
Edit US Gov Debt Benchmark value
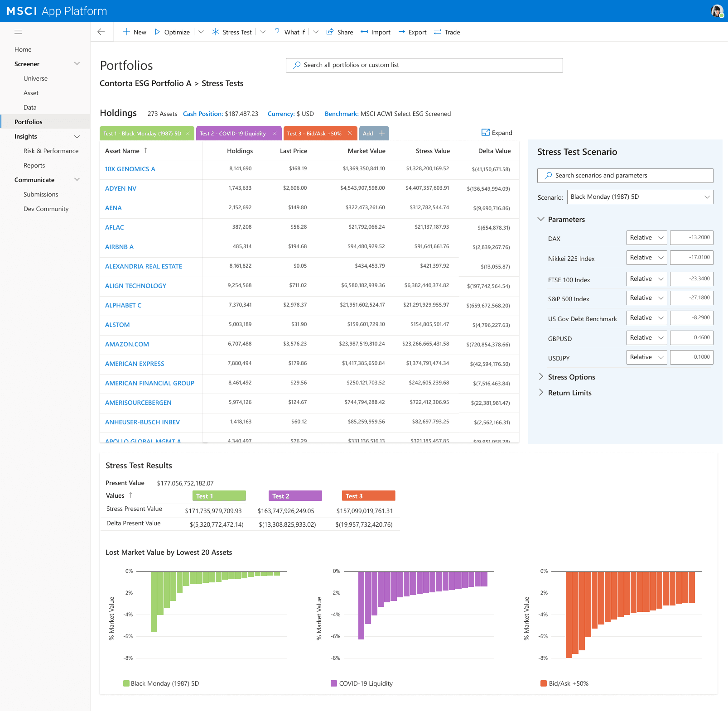pyautogui.click(x=692, y=317)
